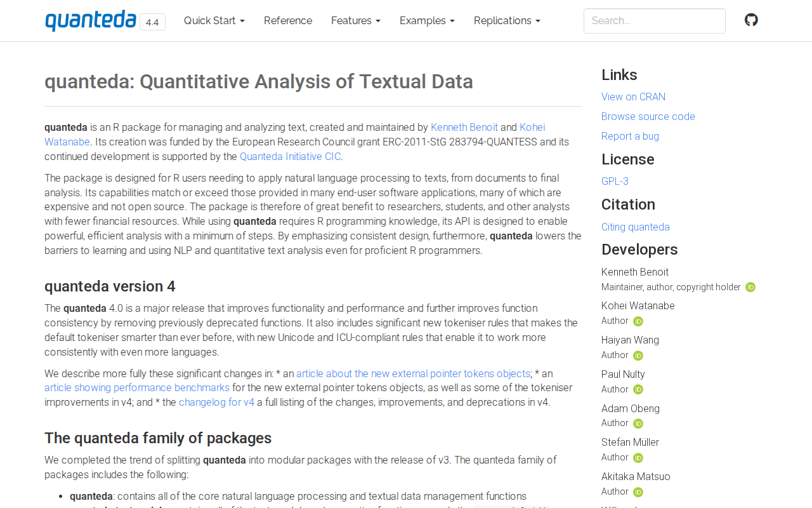This screenshot has width=812, height=508.
Task: Click the Citation sidebar heading
Action: point(628,204)
